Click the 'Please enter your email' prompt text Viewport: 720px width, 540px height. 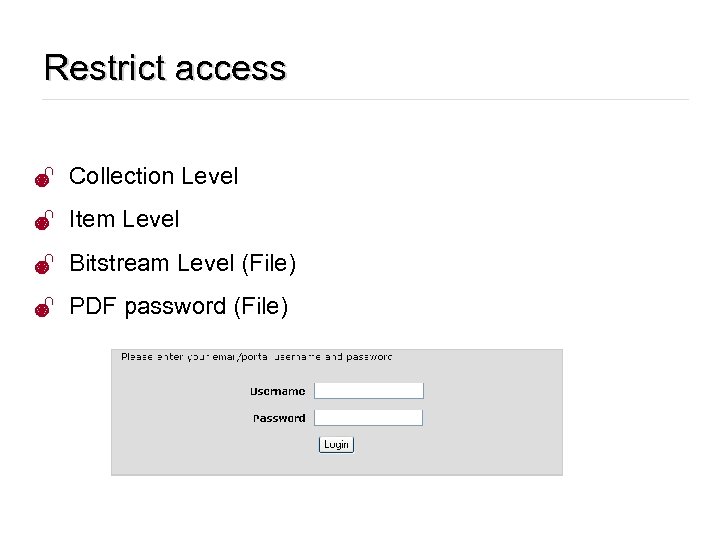pyautogui.click(x=256, y=357)
